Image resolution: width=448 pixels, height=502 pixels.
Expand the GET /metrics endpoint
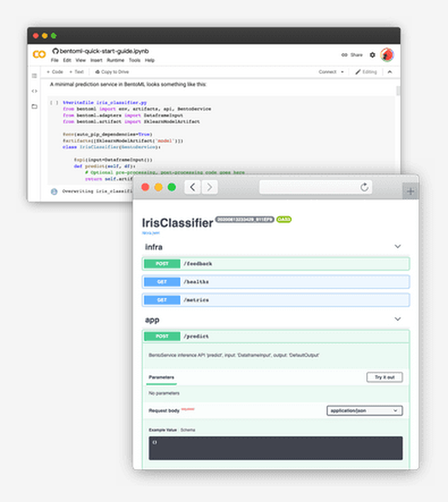(276, 300)
